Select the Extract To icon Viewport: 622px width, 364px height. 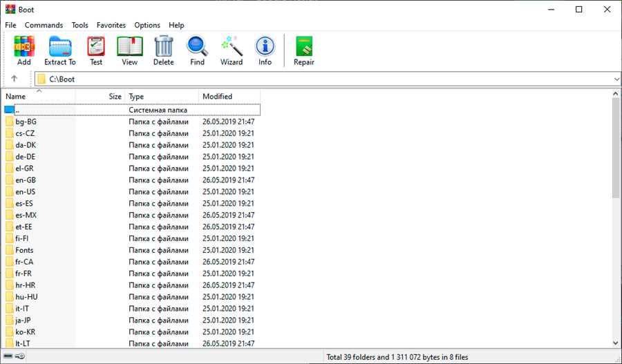tap(60, 50)
